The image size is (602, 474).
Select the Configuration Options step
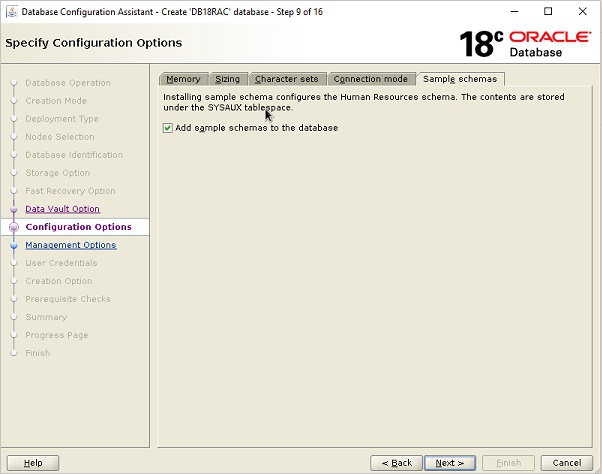point(78,227)
